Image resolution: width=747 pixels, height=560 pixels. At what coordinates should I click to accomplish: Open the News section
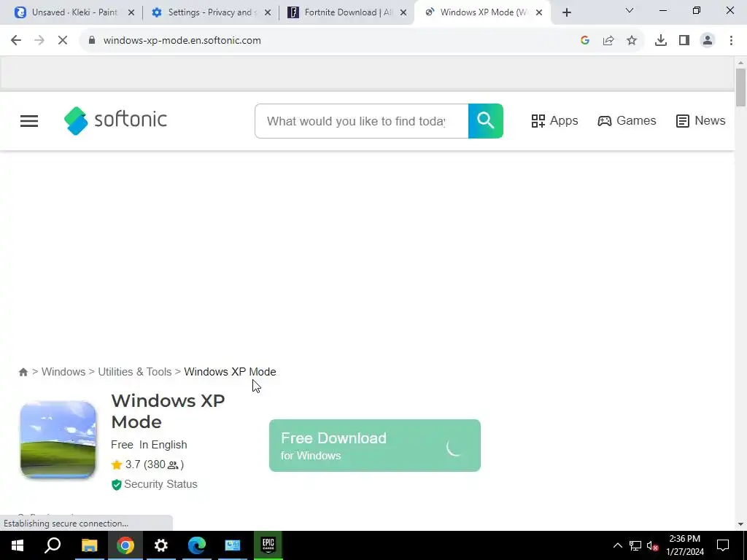pyautogui.click(x=701, y=121)
